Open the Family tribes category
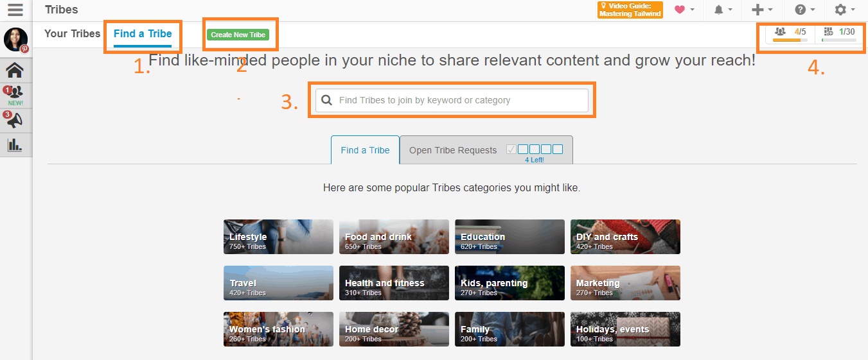This screenshot has height=360, width=868. (x=509, y=329)
